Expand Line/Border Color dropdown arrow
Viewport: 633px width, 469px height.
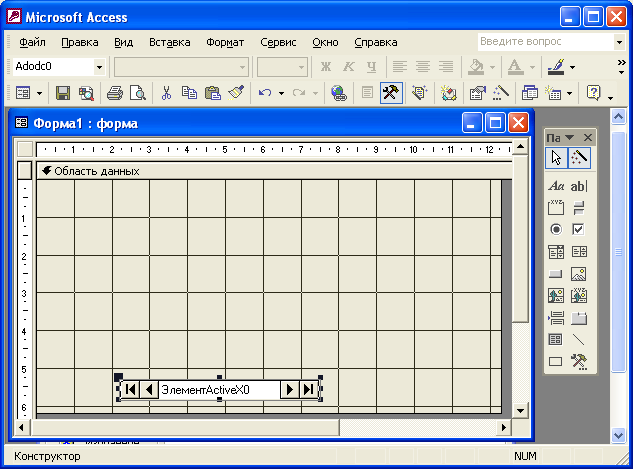point(572,67)
